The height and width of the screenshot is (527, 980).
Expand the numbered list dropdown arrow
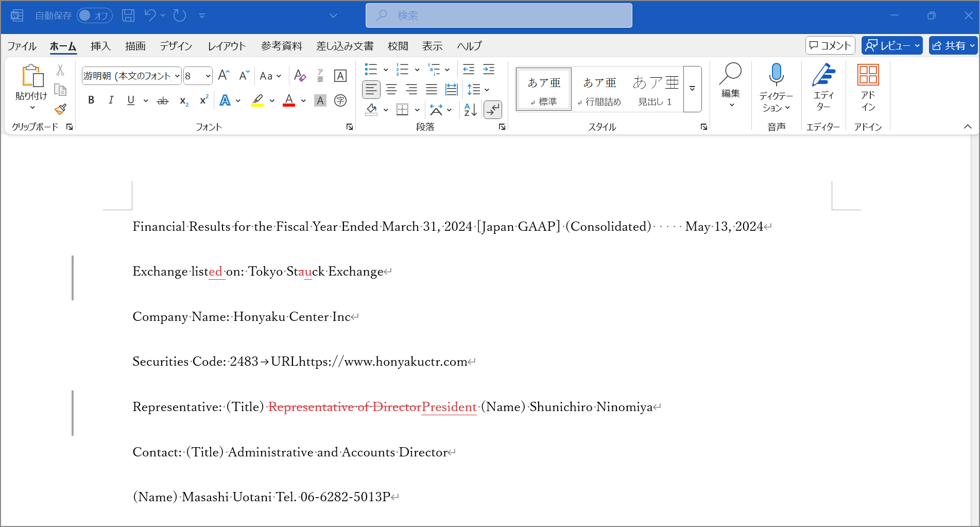(417, 69)
